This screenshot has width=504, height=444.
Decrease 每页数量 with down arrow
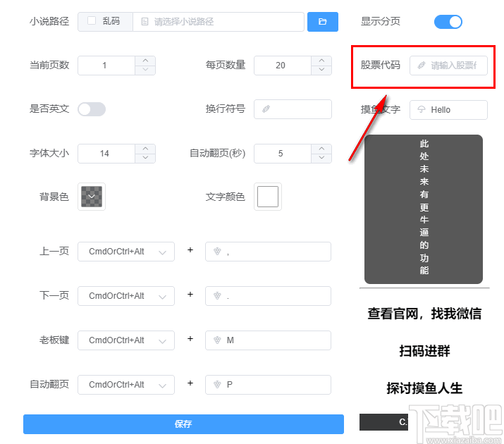pyautogui.click(x=321, y=70)
